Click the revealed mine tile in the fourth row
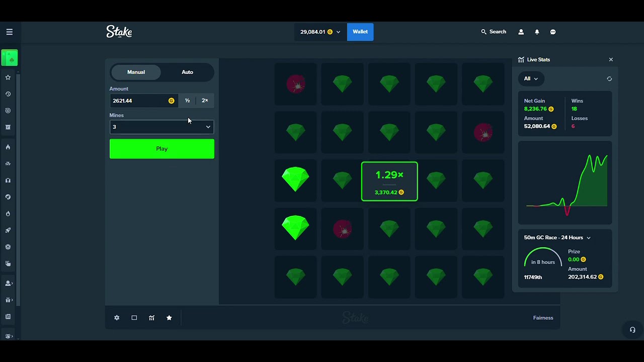The width and height of the screenshot is (644, 362). tap(343, 229)
